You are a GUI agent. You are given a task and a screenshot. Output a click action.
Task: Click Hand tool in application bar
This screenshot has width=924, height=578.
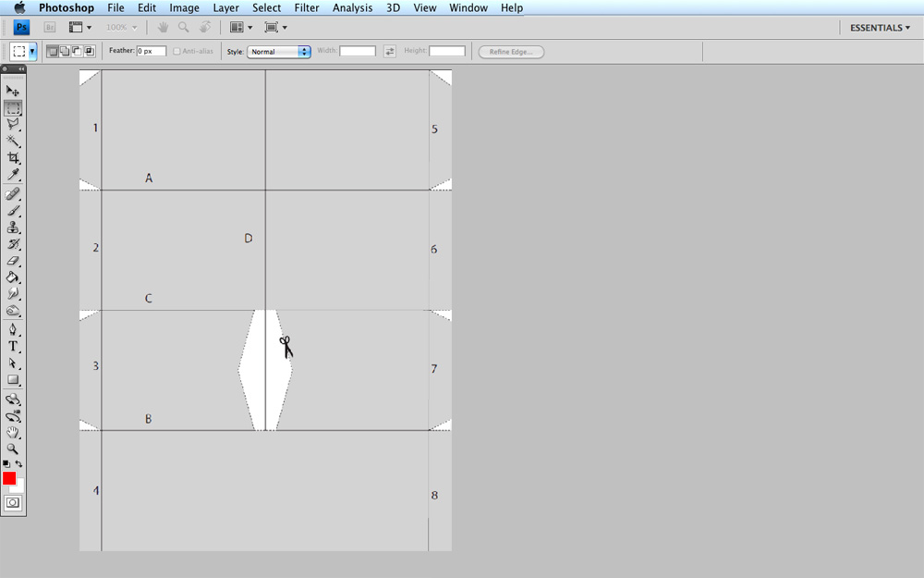(163, 27)
